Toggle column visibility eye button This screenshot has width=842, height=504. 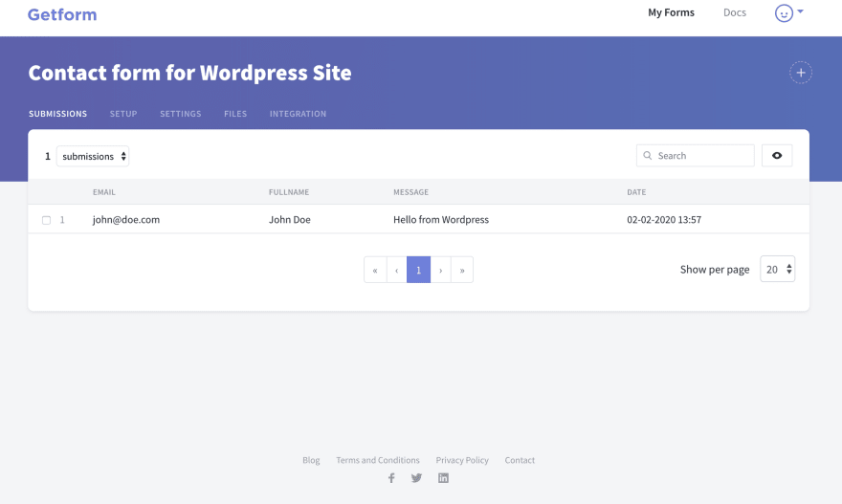tap(777, 156)
